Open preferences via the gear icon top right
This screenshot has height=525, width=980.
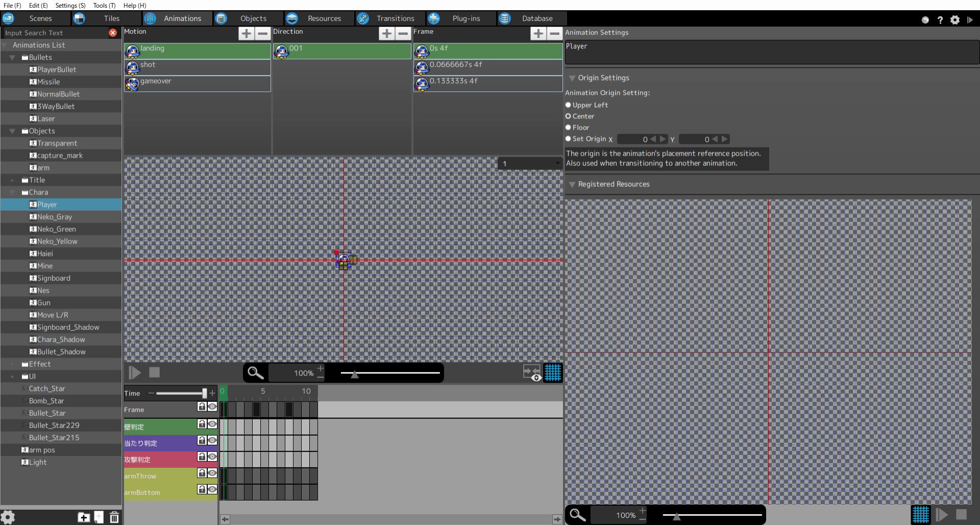955,20
